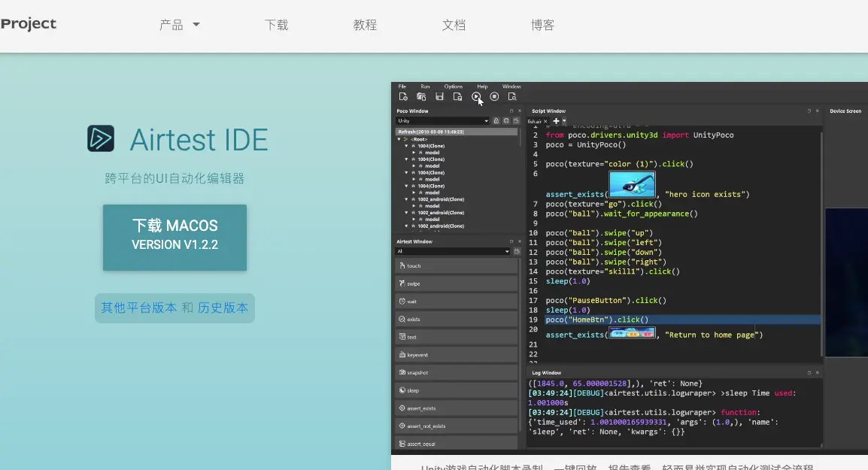Click the home page thumbnail on line 20
The width and height of the screenshot is (868, 470).
[x=632, y=332]
